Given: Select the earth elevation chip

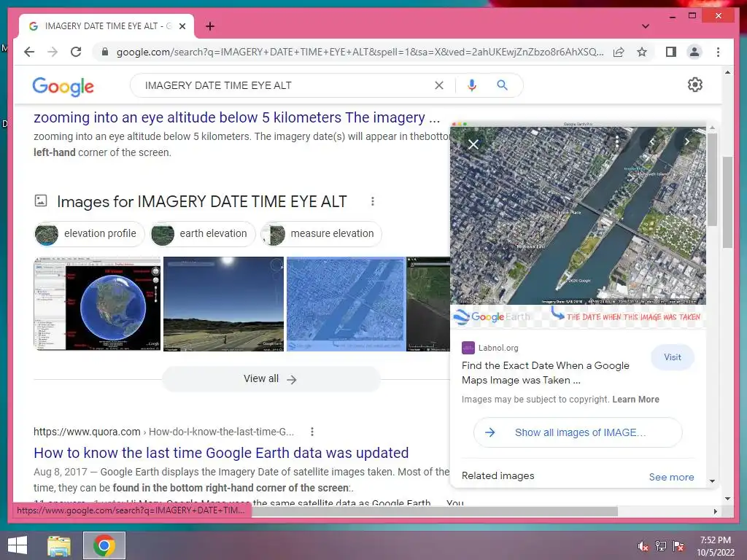Looking at the screenshot, I should pyautogui.click(x=202, y=234).
